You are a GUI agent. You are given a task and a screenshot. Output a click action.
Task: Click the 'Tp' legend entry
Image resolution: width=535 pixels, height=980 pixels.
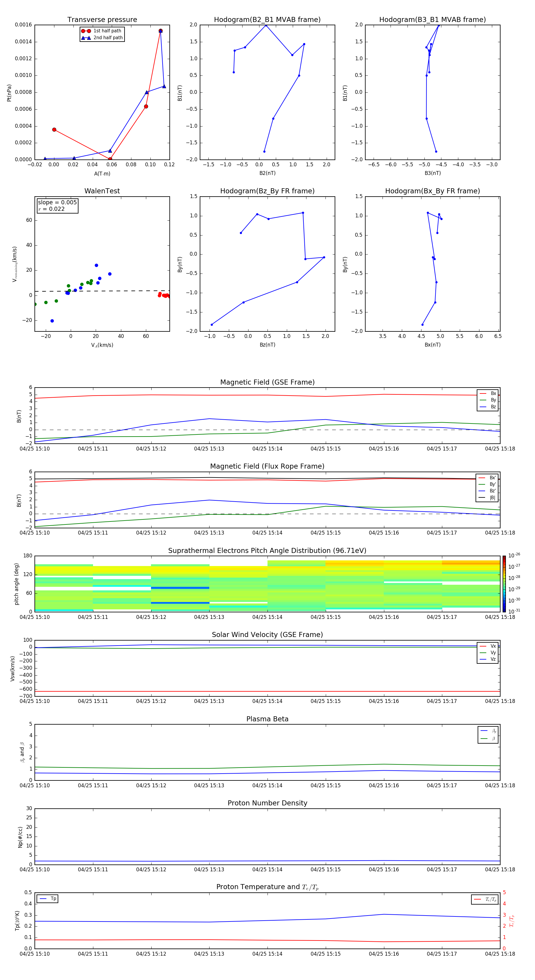coord(48,899)
